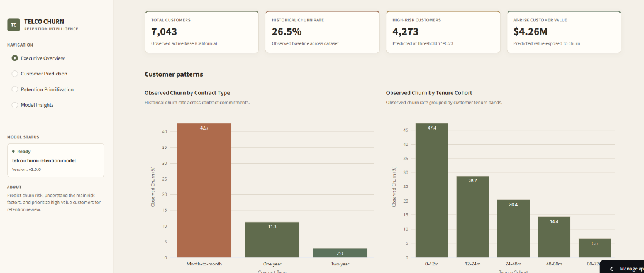Click the telco-churn-retention-model name
Viewport: 644px width, 273px height.
click(x=44, y=160)
